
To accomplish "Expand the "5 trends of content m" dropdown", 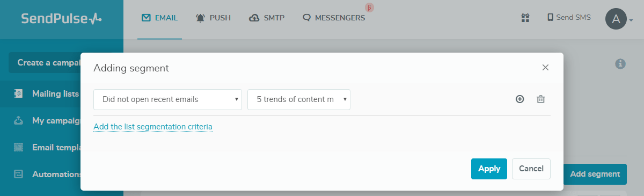I will click(x=299, y=99).
